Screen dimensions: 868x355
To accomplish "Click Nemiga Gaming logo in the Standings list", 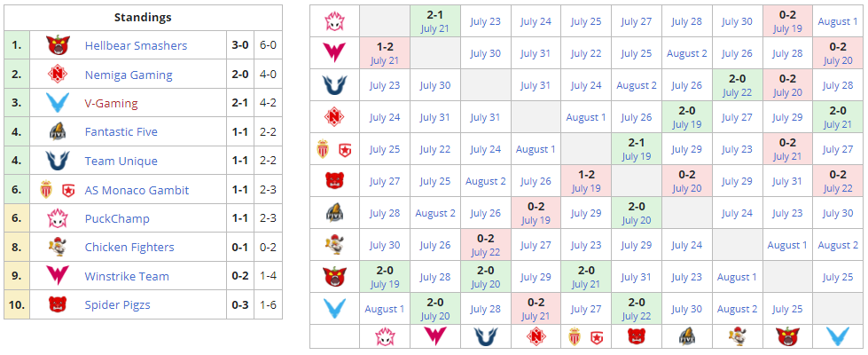I will coord(58,75).
